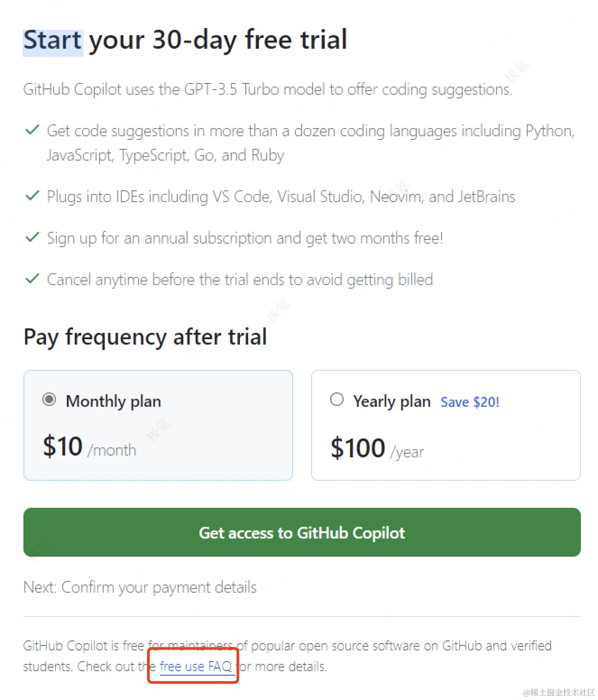Click the Monthly plan label text
This screenshot has height=700, width=598.
click(113, 401)
